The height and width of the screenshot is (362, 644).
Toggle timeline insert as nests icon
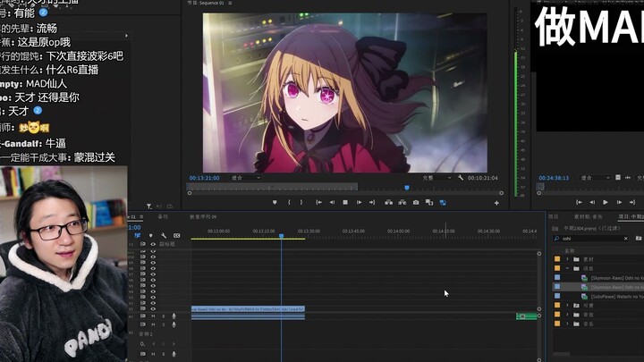pos(137,236)
